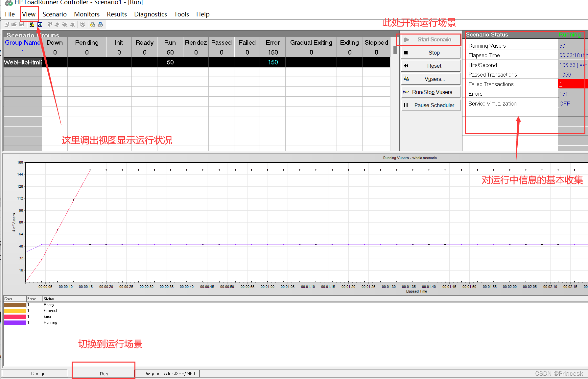Open the File menu
588x379 pixels.
(10, 14)
